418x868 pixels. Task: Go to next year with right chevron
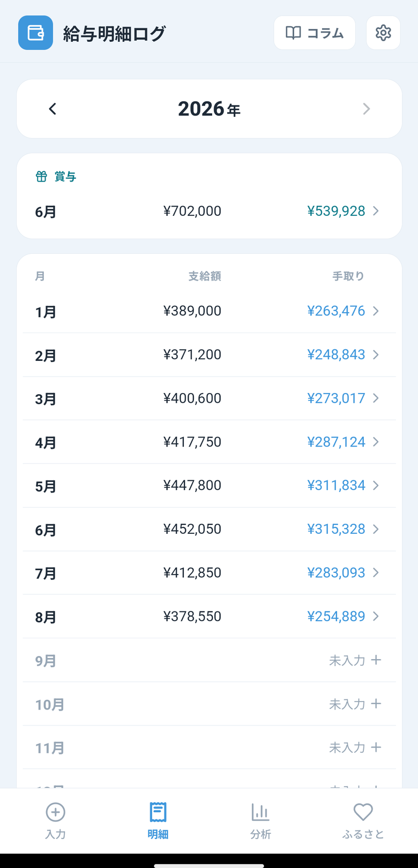pos(367,109)
